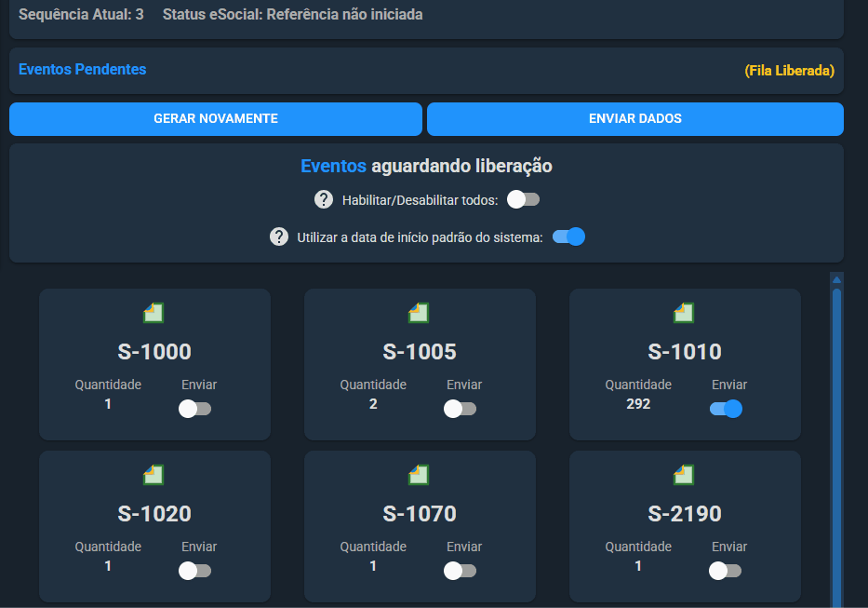Disable the system default start date switch
Viewport: 868px width, 608px height.
pos(568,236)
